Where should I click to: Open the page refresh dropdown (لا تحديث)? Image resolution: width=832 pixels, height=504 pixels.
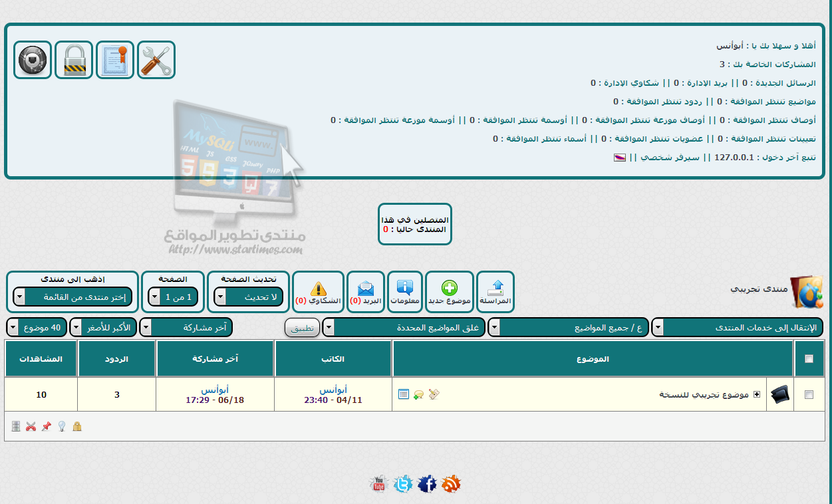coord(249,297)
